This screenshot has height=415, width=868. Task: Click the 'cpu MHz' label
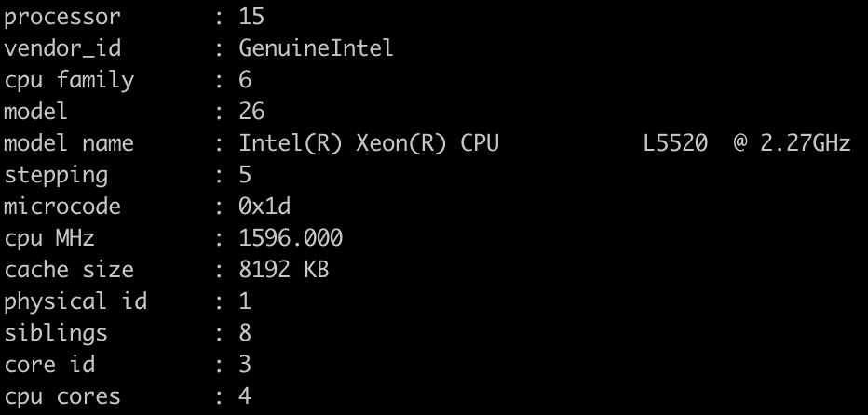pyautogui.click(x=48, y=238)
